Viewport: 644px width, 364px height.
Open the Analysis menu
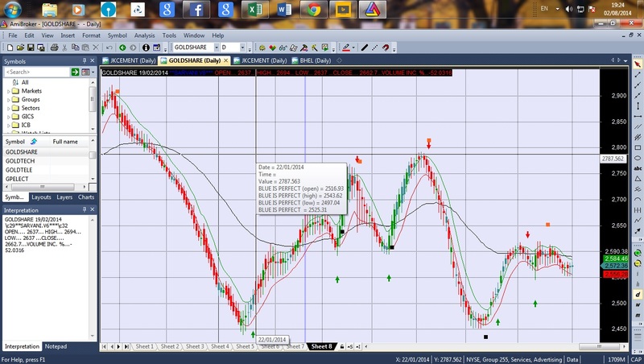pyautogui.click(x=145, y=35)
